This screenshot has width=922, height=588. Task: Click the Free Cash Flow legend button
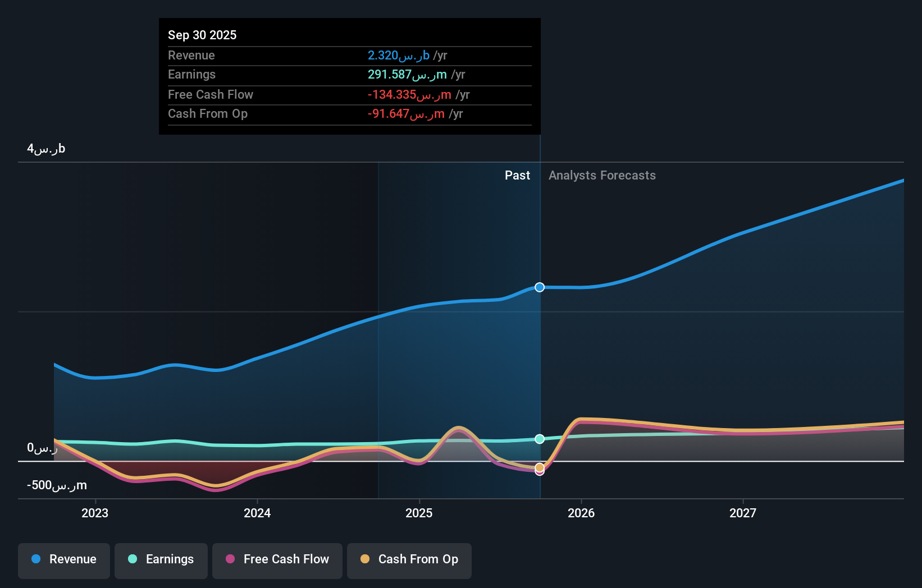277,559
